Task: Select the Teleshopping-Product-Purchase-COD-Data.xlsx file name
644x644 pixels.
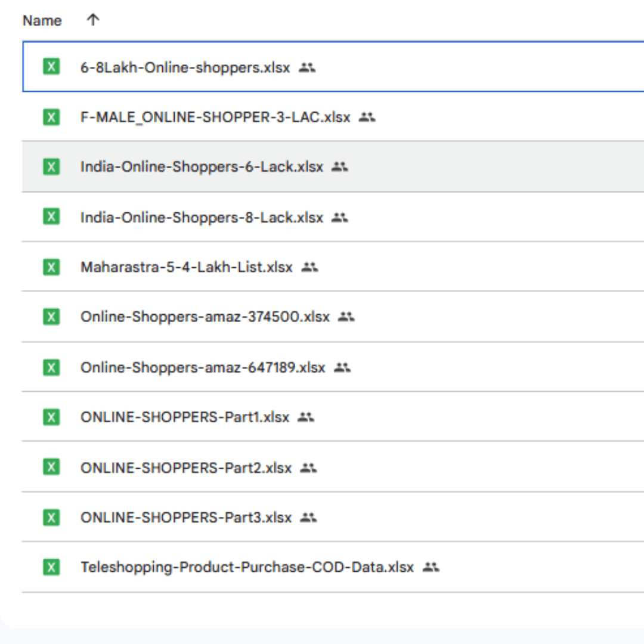Action: point(247,567)
